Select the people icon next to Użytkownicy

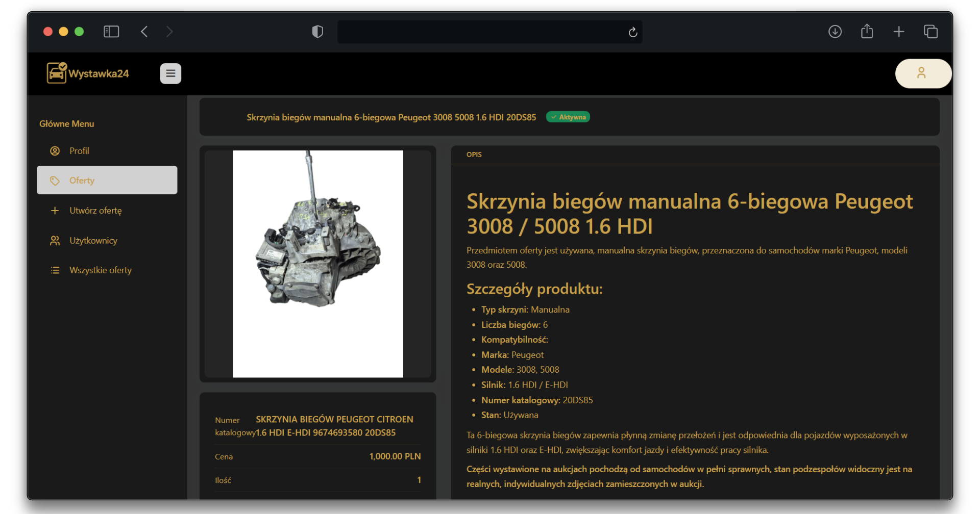pyautogui.click(x=55, y=240)
